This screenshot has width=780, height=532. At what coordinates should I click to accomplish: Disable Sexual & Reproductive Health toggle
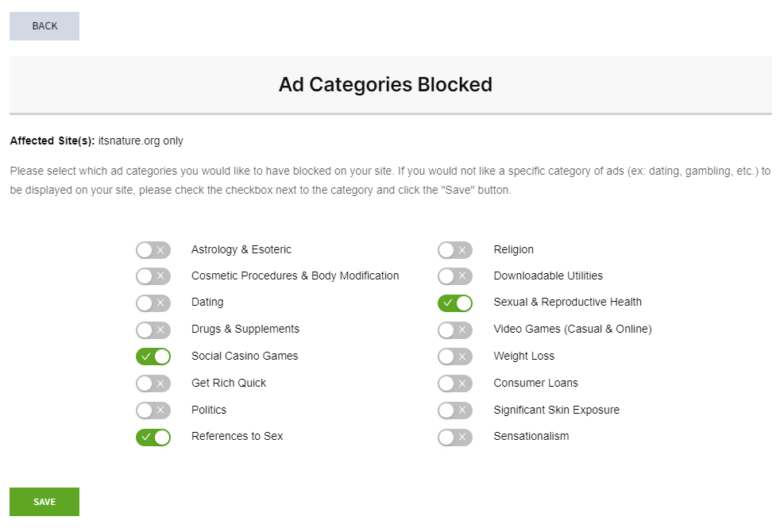coord(454,303)
